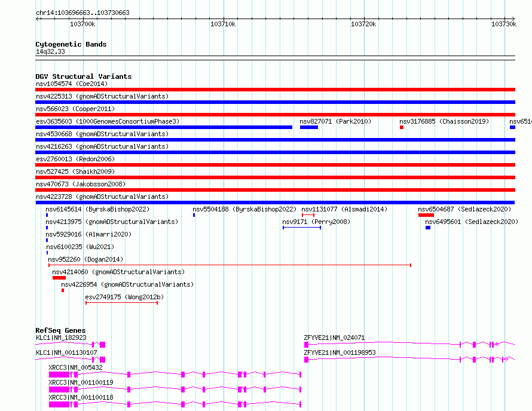Open the ZFYVE21|NM_024071 transcript label
532x411 pixels.
tap(334, 338)
